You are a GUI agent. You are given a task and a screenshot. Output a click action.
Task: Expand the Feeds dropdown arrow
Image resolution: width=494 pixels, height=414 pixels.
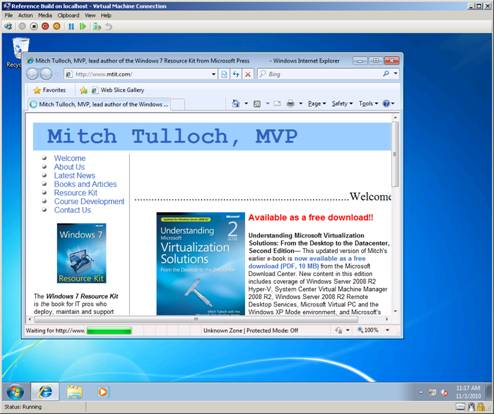pos(267,104)
